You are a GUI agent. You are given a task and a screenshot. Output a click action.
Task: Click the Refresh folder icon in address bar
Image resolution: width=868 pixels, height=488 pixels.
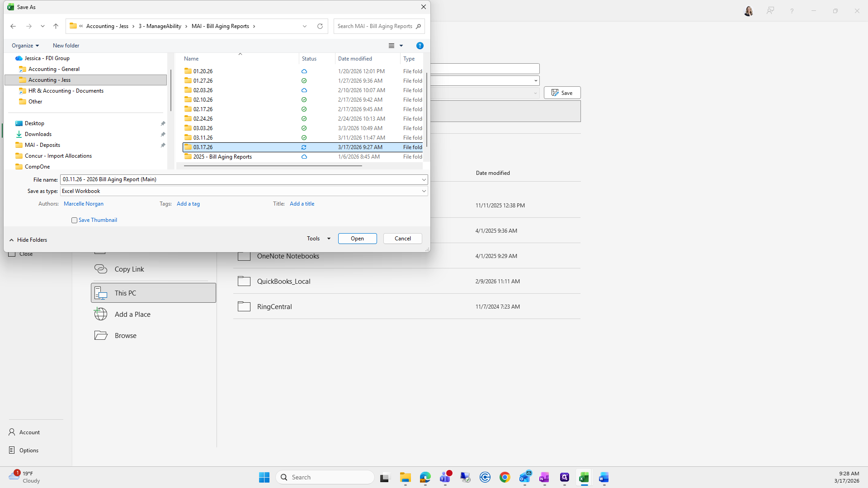320,26
